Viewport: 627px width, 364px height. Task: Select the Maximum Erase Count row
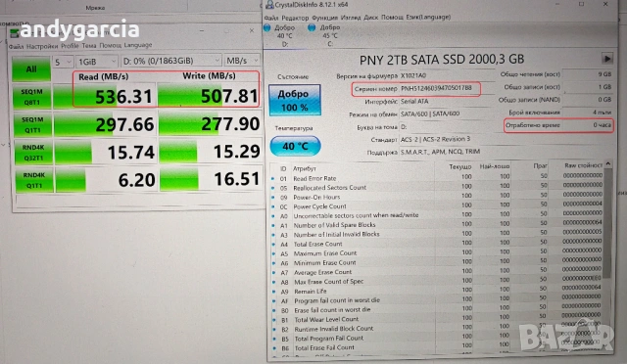point(437,253)
